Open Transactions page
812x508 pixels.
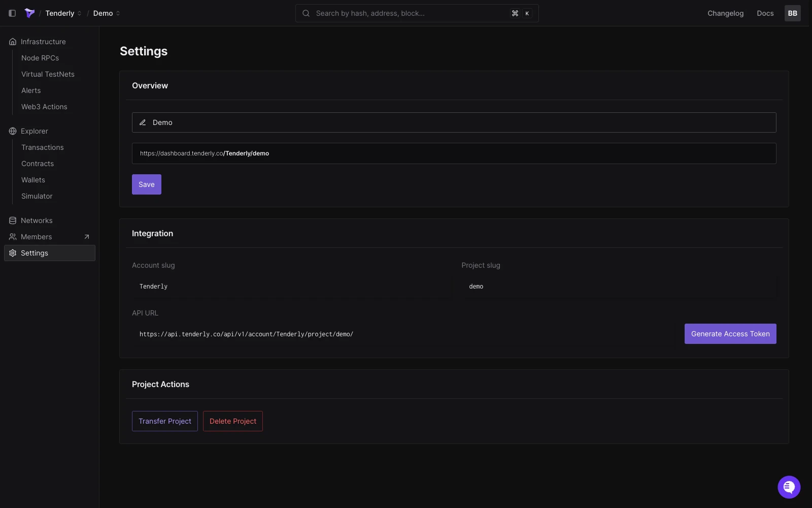[x=43, y=147]
